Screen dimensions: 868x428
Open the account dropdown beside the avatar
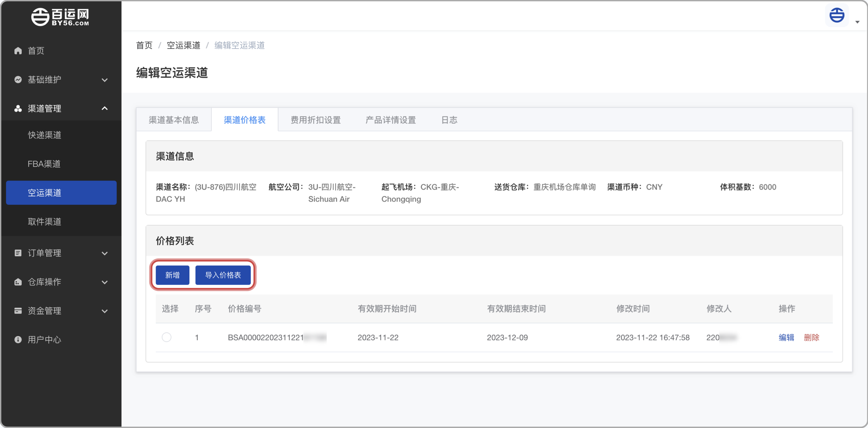point(857,22)
